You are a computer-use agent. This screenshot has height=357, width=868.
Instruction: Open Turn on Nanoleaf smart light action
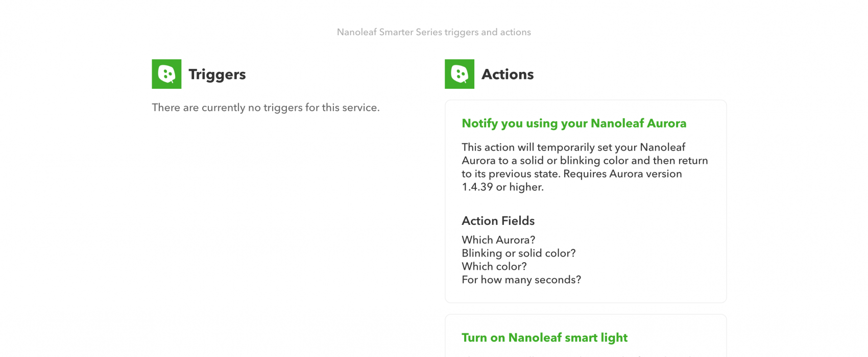544,338
